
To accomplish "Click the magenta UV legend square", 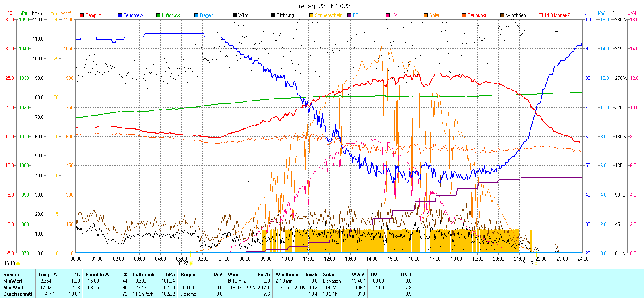I will point(388,15).
